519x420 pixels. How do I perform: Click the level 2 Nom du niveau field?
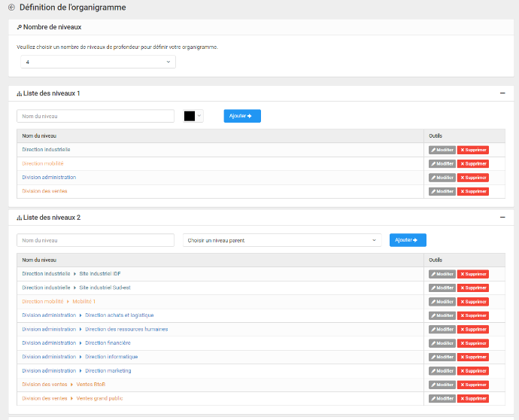[96, 240]
